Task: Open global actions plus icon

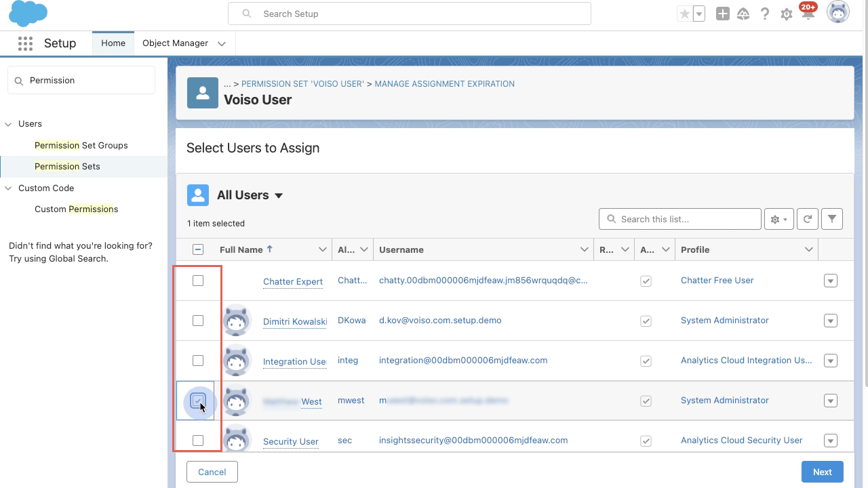Action: tap(723, 14)
